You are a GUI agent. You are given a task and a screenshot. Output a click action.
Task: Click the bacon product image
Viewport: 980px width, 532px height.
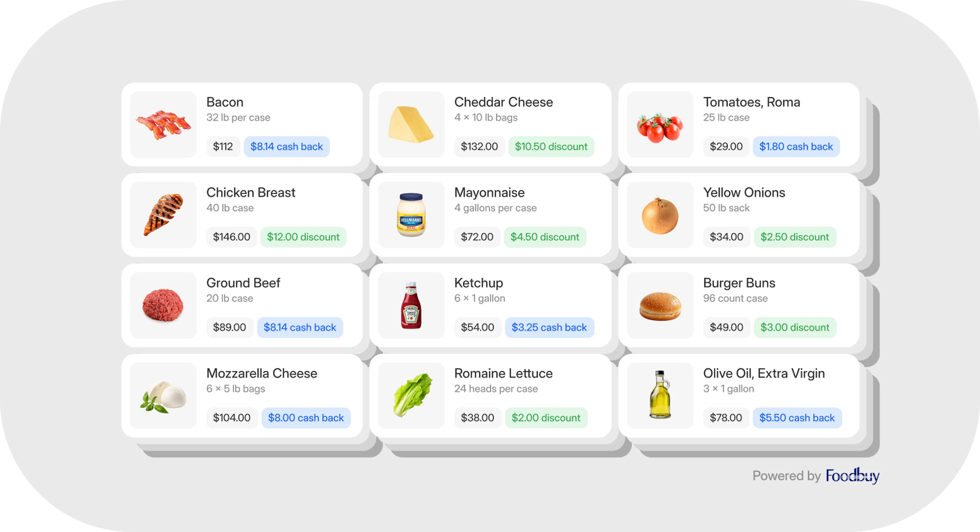click(163, 124)
